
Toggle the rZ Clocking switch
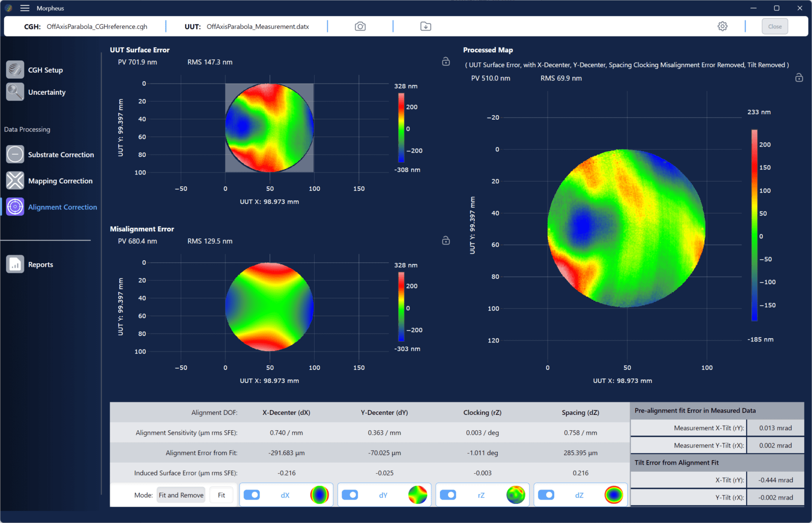tap(448, 495)
